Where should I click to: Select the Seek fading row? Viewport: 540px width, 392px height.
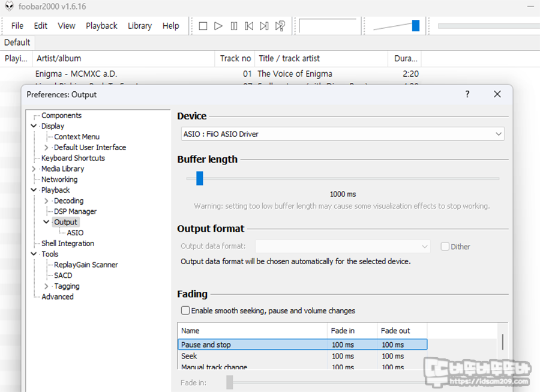click(x=302, y=356)
